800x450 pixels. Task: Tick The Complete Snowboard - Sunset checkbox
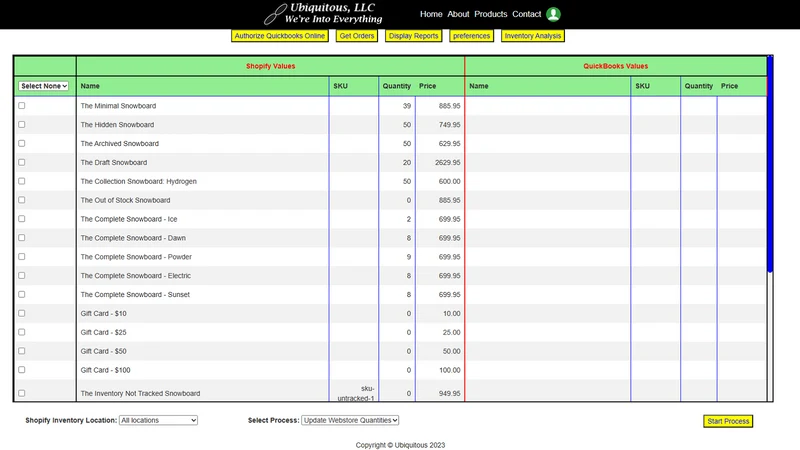pos(21,294)
